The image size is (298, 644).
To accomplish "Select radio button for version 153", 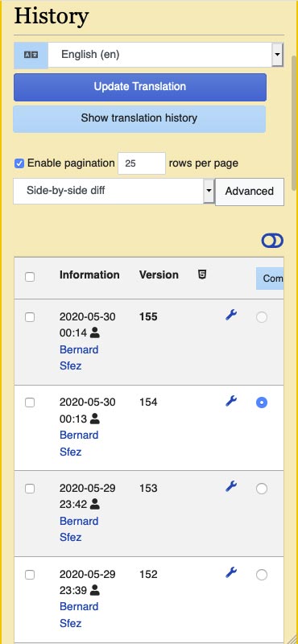I will tap(262, 489).
